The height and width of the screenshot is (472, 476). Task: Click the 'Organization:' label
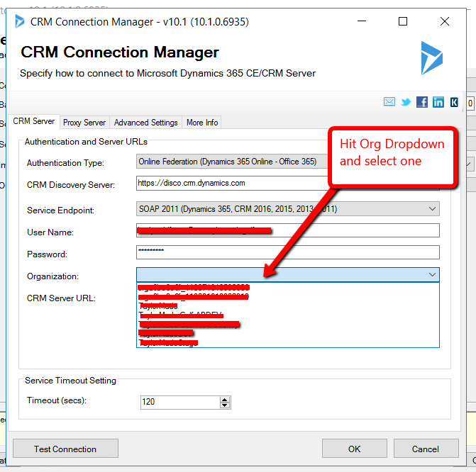[x=52, y=276]
